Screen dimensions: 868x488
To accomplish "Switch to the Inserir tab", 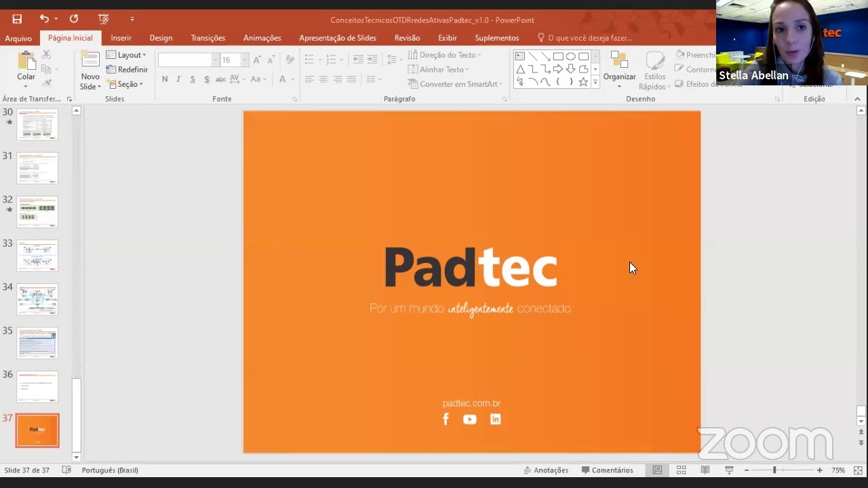I will tap(121, 38).
